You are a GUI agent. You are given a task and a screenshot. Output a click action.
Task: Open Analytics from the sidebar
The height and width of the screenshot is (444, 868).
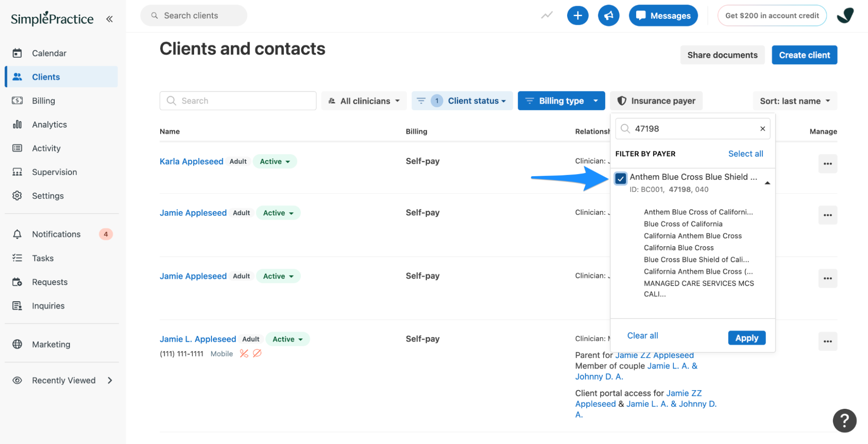point(62,125)
